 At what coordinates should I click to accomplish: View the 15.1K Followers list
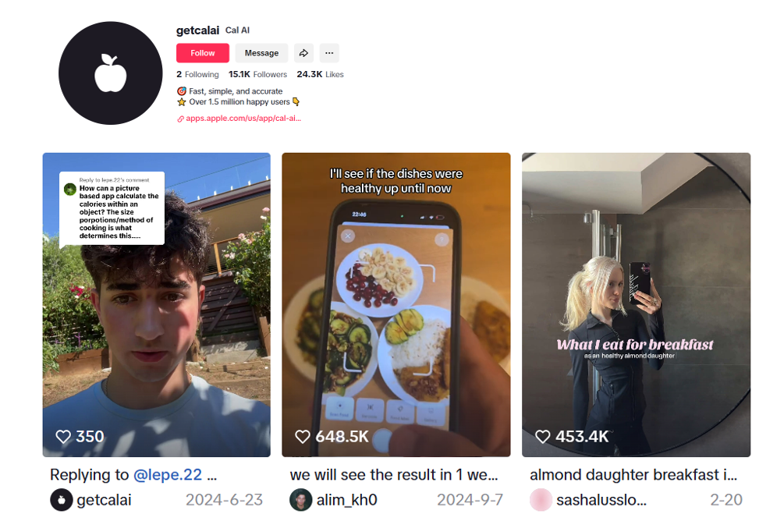tap(258, 74)
